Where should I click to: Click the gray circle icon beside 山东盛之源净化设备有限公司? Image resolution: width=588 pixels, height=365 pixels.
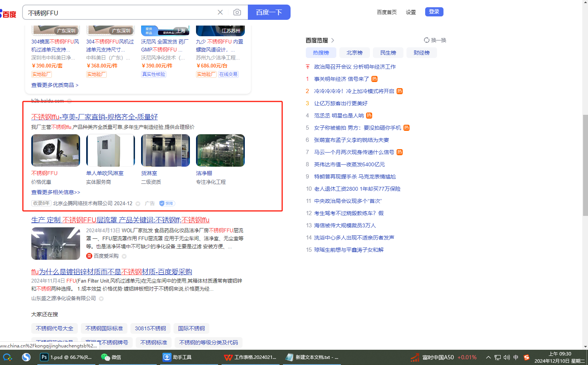click(x=101, y=299)
